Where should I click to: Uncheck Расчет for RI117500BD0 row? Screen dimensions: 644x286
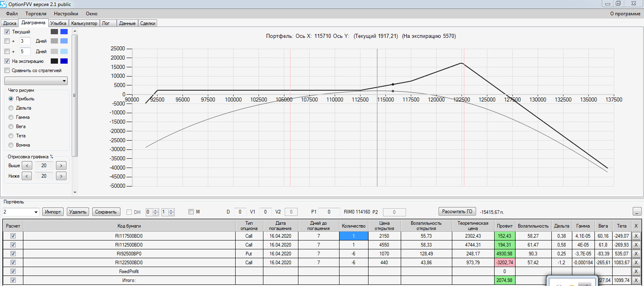coord(13,236)
